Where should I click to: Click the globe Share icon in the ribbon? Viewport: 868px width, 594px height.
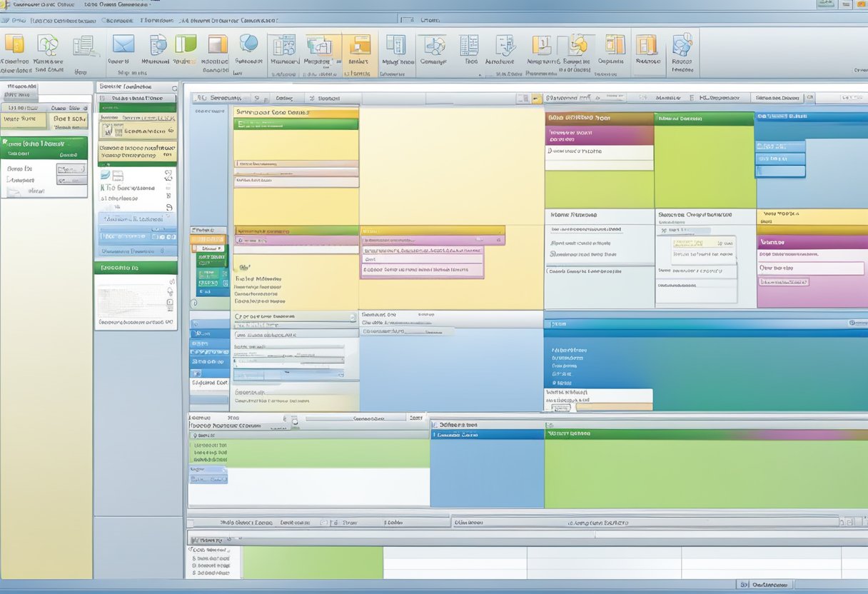click(x=248, y=45)
